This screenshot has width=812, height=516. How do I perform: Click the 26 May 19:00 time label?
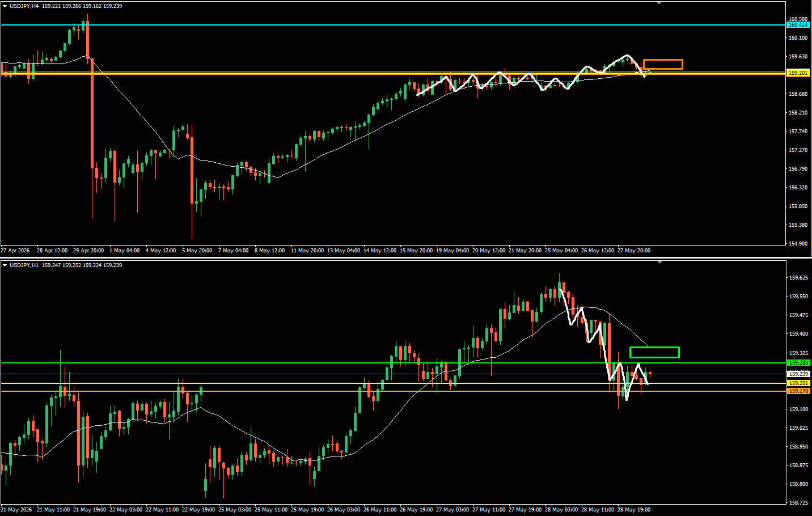pyautogui.click(x=416, y=510)
